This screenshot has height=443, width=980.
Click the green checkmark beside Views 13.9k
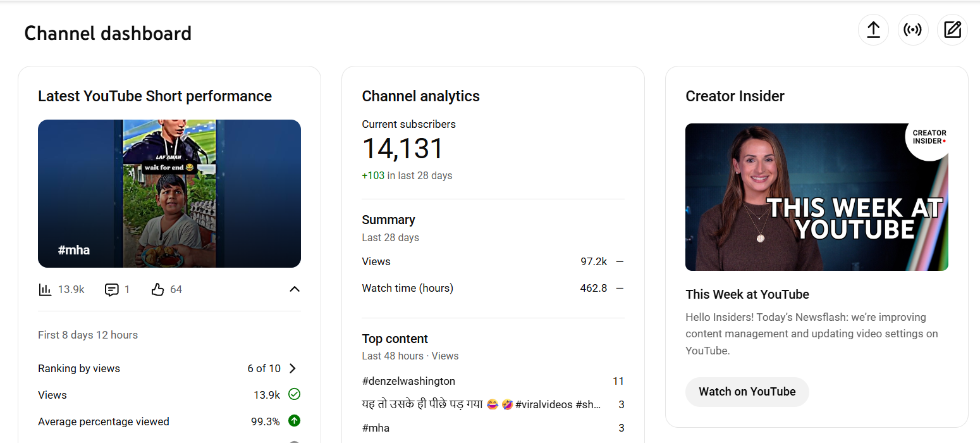click(294, 394)
